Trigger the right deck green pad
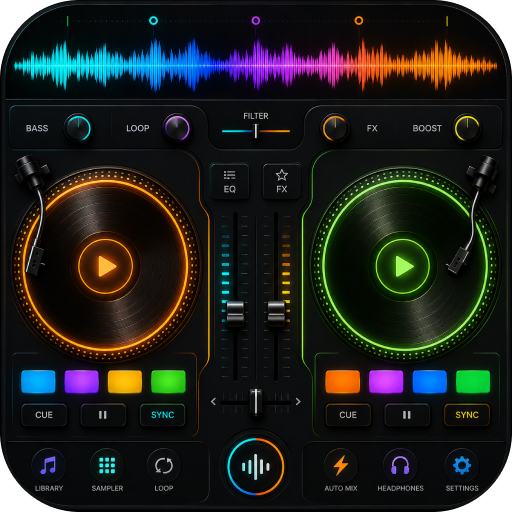Screen dimensions: 512x512 click(473, 382)
